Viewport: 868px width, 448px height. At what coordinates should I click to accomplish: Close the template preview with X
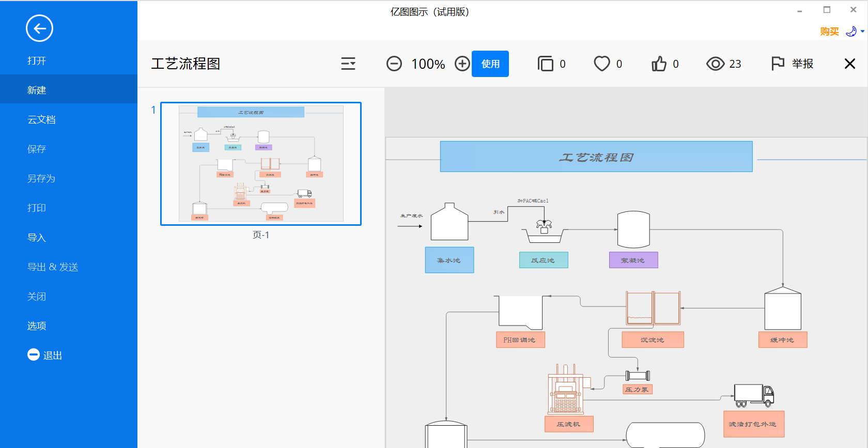[x=850, y=64]
